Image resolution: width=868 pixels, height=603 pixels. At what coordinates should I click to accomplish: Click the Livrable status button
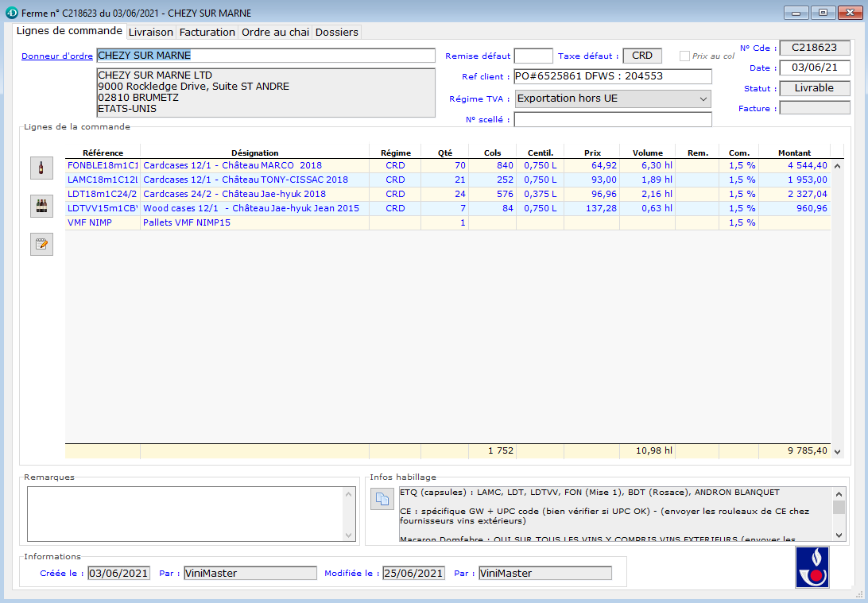point(814,88)
